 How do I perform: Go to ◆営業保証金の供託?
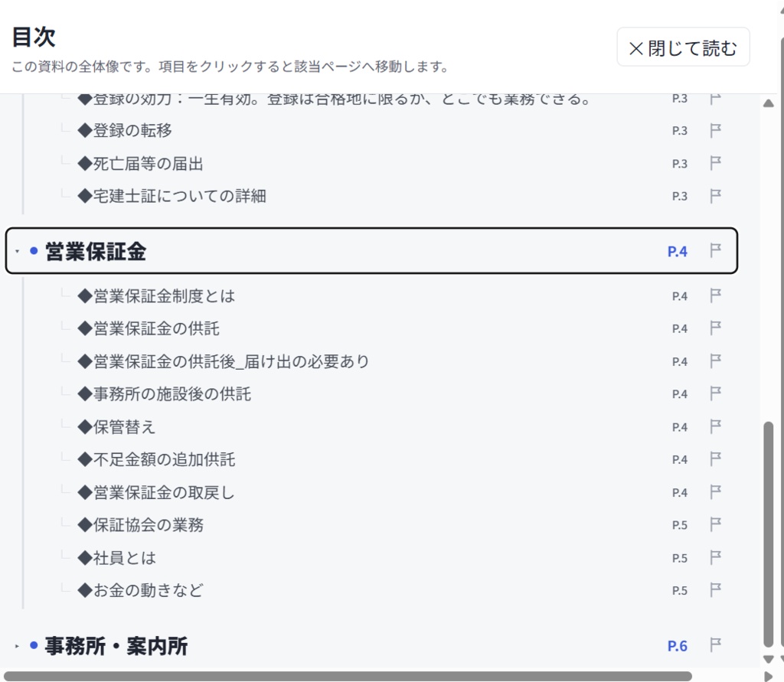pos(149,328)
